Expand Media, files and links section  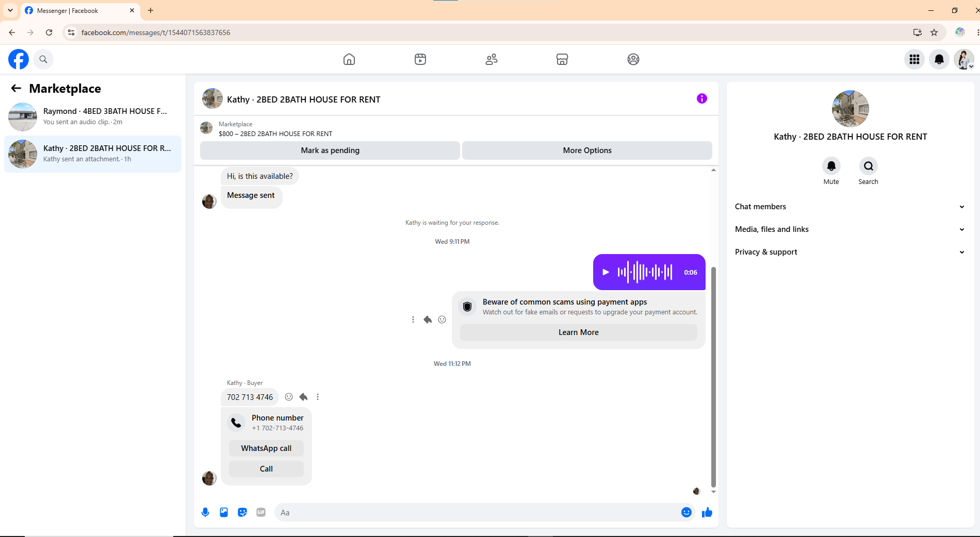(850, 229)
